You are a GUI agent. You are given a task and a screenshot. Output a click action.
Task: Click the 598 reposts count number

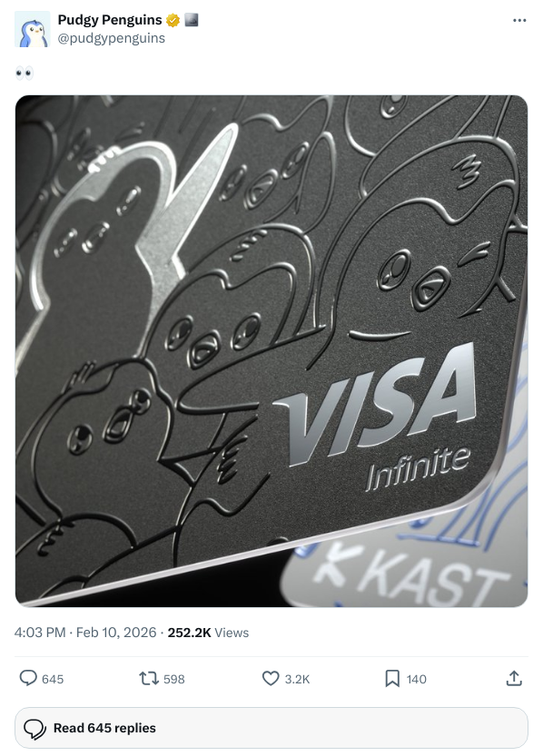(174, 679)
